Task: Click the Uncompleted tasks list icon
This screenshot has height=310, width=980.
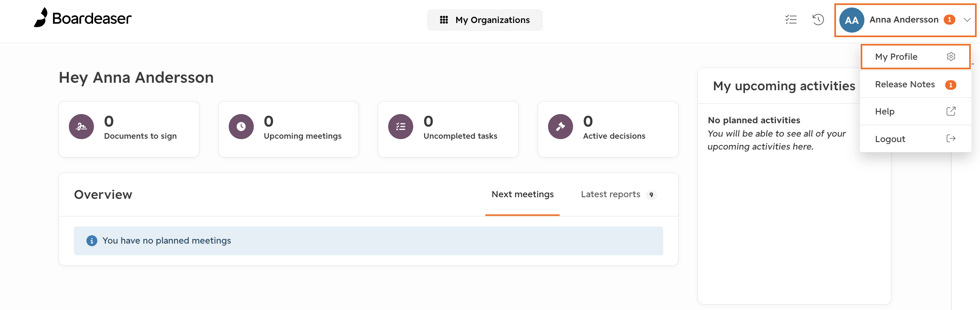Action: [401, 127]
